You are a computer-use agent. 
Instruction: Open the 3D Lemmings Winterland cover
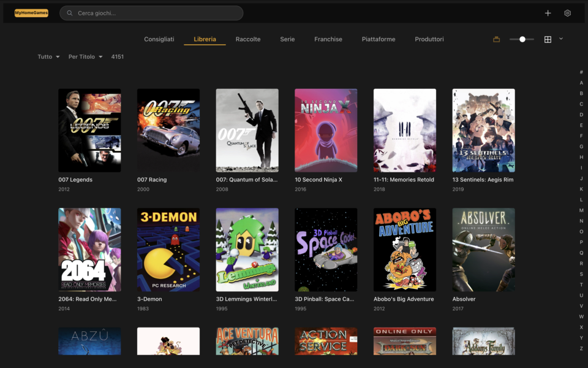247,250
